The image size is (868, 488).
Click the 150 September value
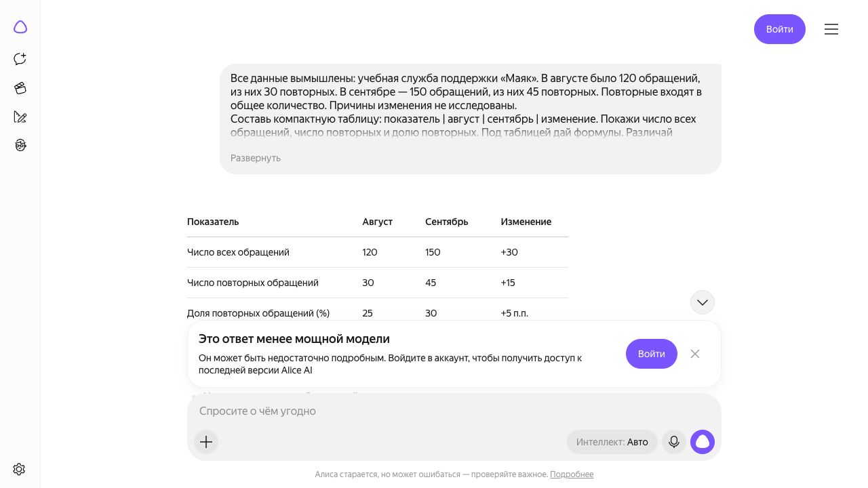[433, 252]
